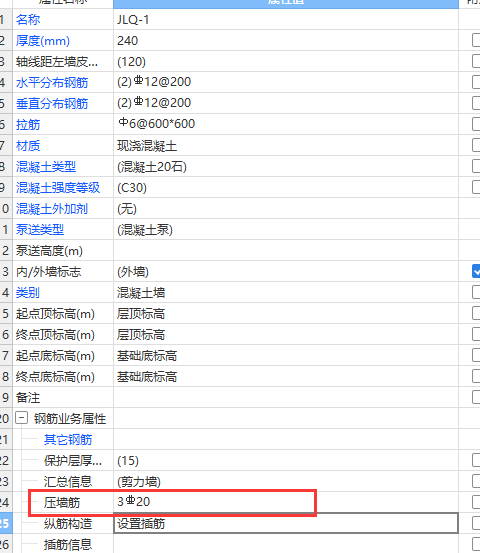This screenshot has width=480, height=553.
Task: Select the 纵筋构造 property row label
Action: (68, 523)
